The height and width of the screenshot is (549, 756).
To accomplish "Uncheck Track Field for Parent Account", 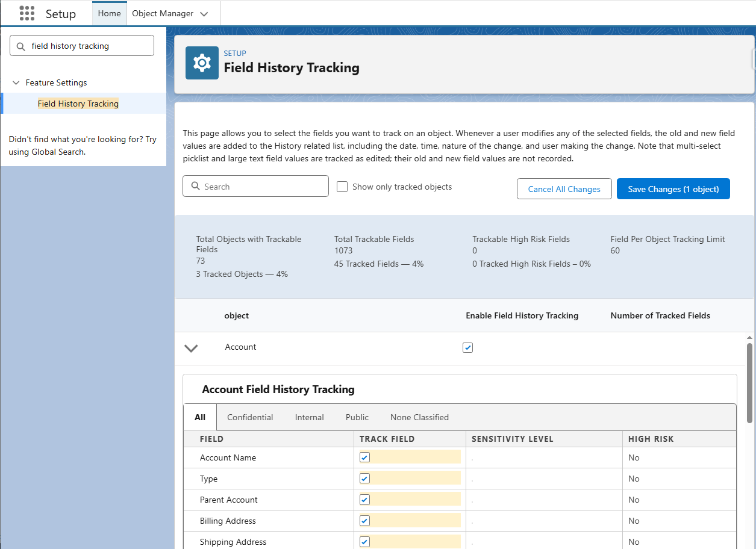I will tap(364, 500).
